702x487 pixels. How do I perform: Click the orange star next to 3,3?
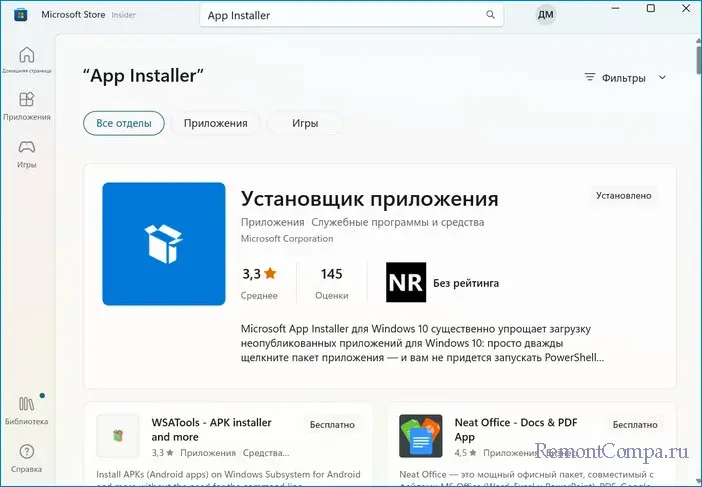pos(270,273)
